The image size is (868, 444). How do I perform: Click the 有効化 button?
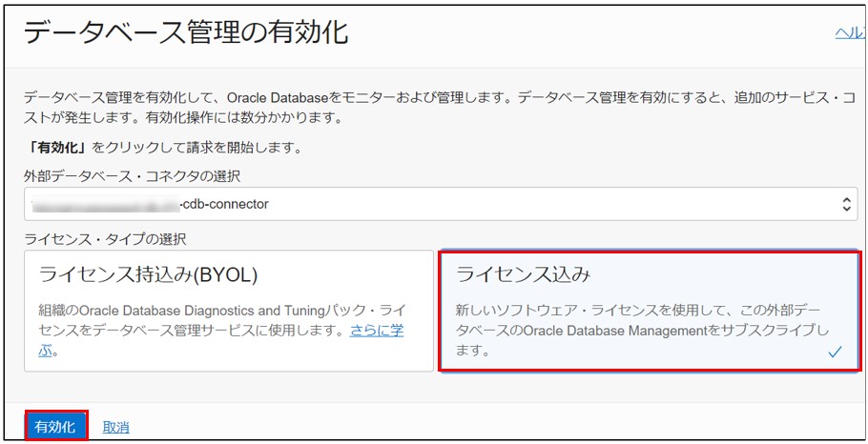55,426
